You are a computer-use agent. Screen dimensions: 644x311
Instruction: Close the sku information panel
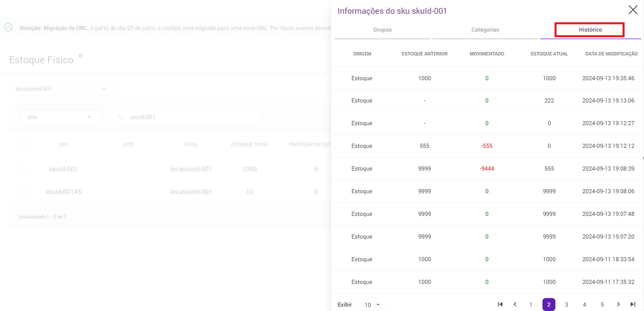pos(633,10)
